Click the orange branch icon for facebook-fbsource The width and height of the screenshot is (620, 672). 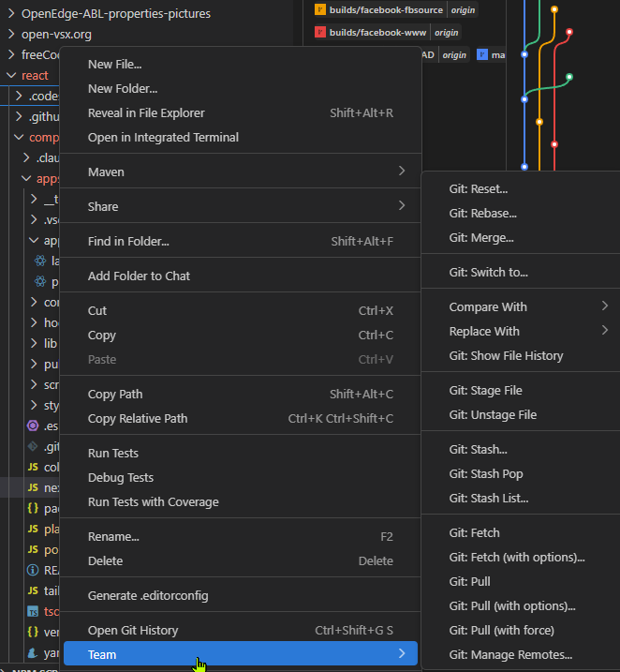pos(320,9)
